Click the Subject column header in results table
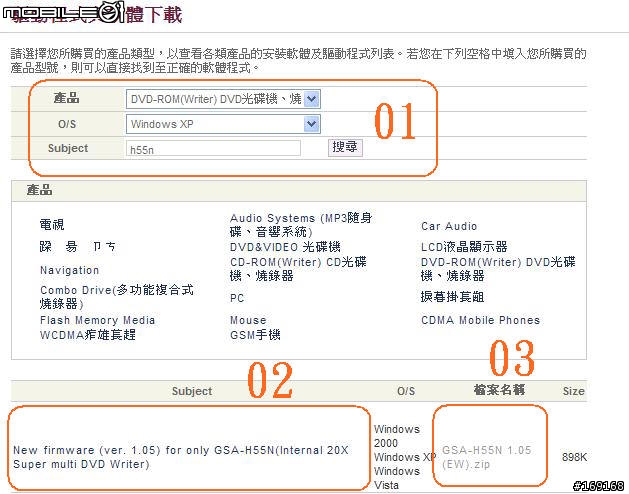629x494 pixels. (192, 391)
